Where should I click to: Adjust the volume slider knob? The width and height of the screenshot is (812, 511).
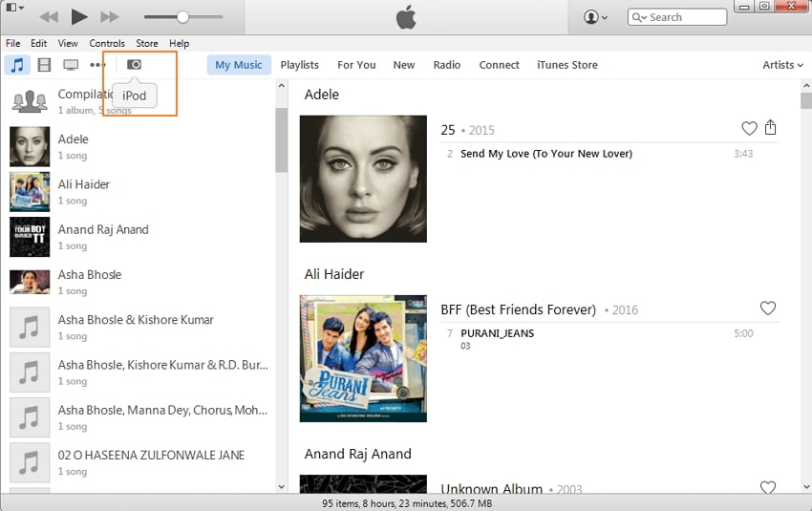182,17
